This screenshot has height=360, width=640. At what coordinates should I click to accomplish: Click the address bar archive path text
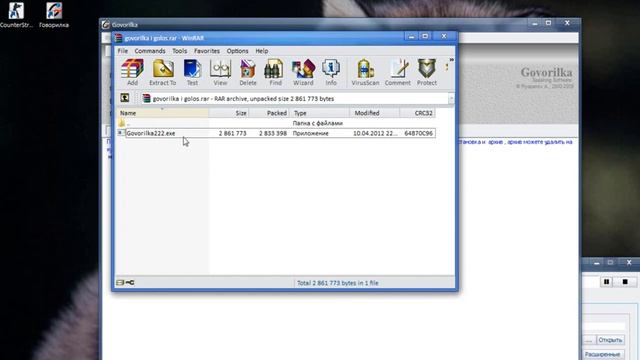coord(243,99)
